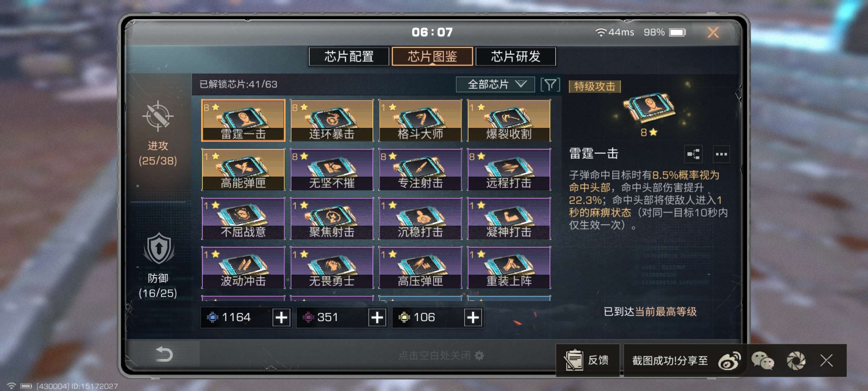Add more purple chip currency 351
Image resolution: width=868 pixels, height=391 pixels.
[x=377, y=317]
